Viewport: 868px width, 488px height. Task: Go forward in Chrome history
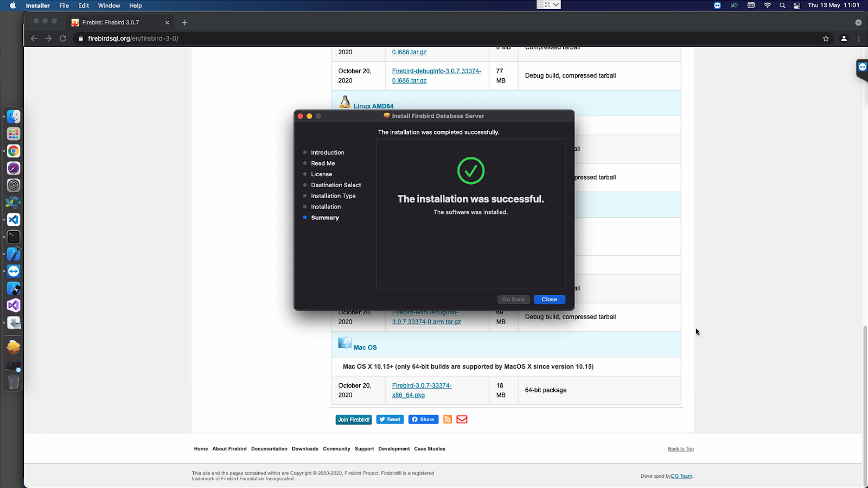48,39
